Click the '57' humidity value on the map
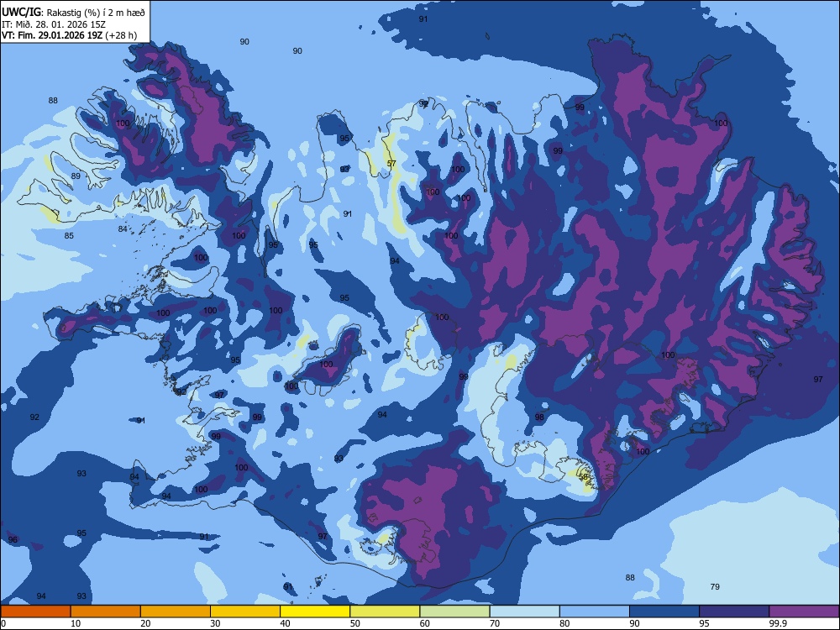The image size is (840, 630). (x=391, y=164)
